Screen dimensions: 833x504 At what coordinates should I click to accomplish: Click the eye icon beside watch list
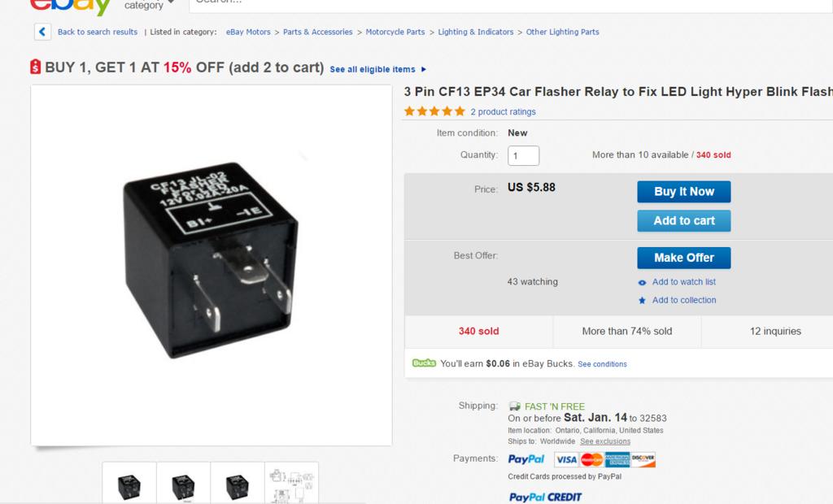643,283
